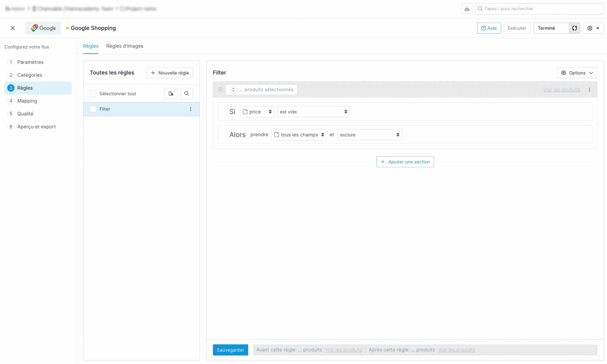Click the download icon in top bar
This screenshot has width=607, height=364.
click(x=467, y=9)
